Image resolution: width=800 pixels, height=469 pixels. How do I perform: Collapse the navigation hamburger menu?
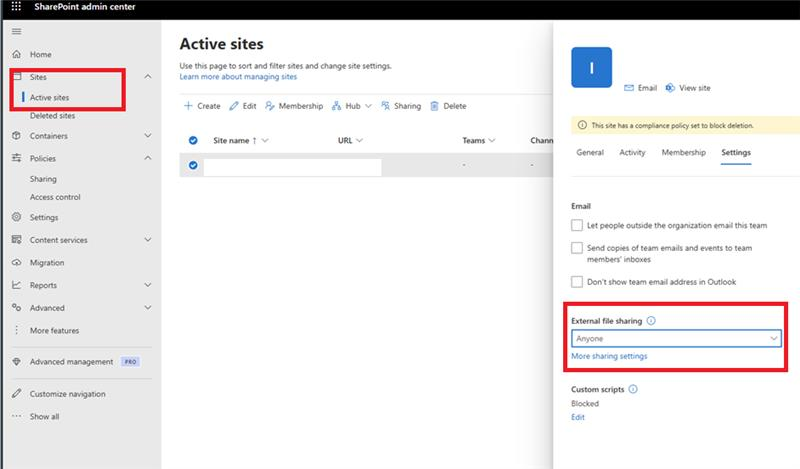[16, 31]
